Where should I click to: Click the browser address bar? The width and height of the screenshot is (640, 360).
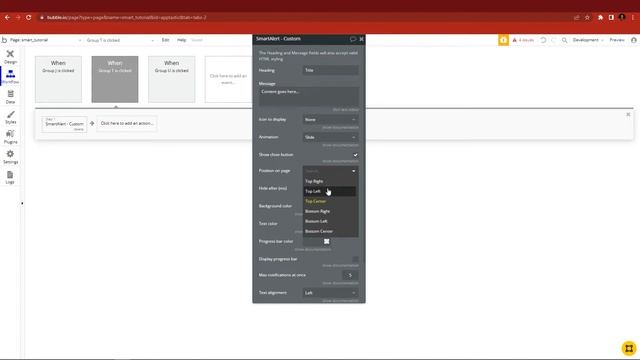302,18
